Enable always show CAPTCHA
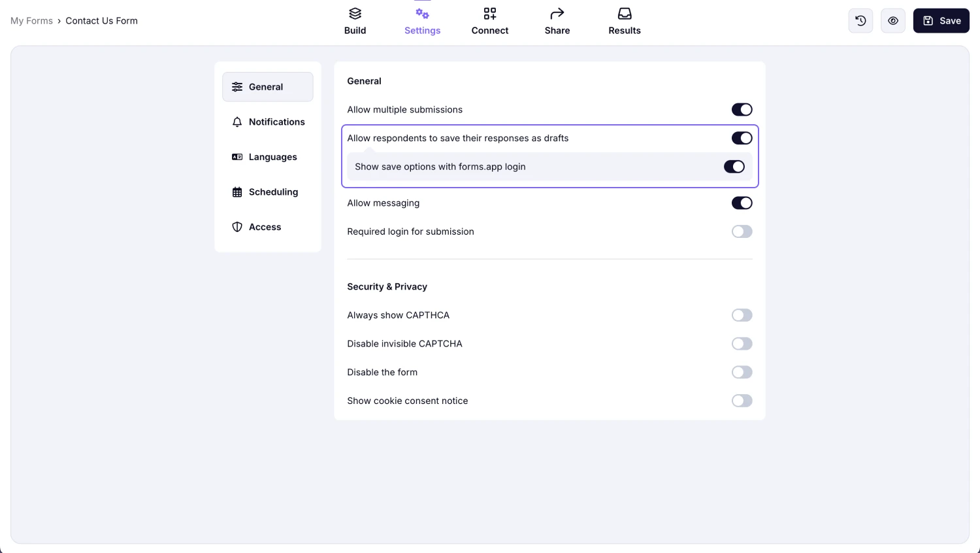 pos(742,315)
